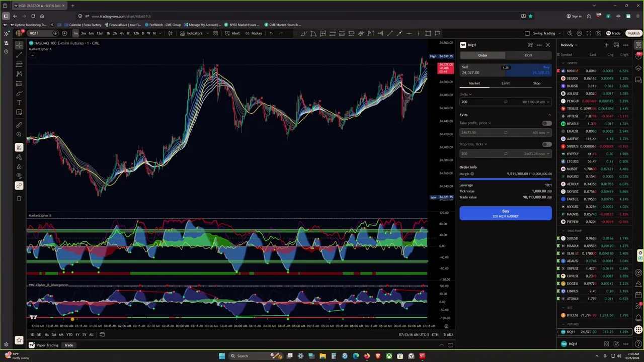
Task: Create an Alert from the top toolbar
Action: pyautogui.click(x=232, y=33)
